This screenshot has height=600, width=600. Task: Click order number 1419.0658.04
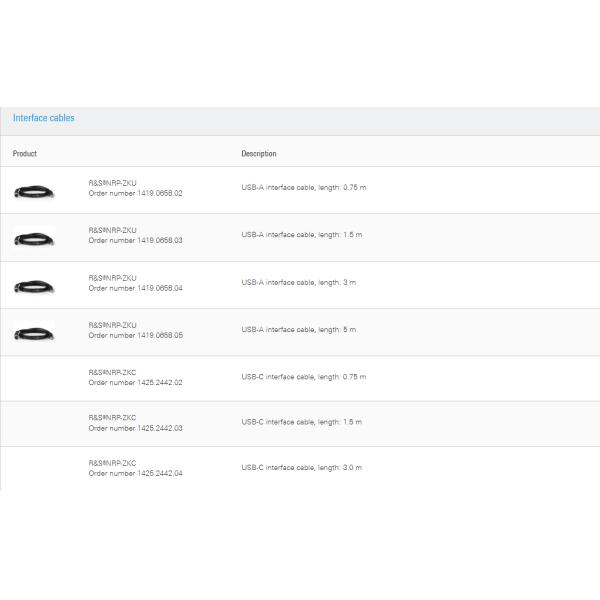point(135,287)
